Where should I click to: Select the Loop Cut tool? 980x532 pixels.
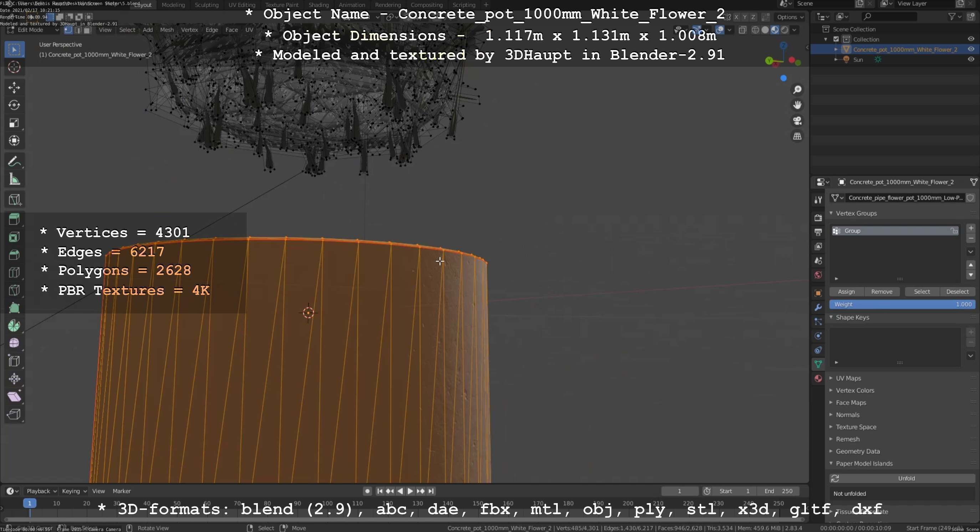(15, 272)
